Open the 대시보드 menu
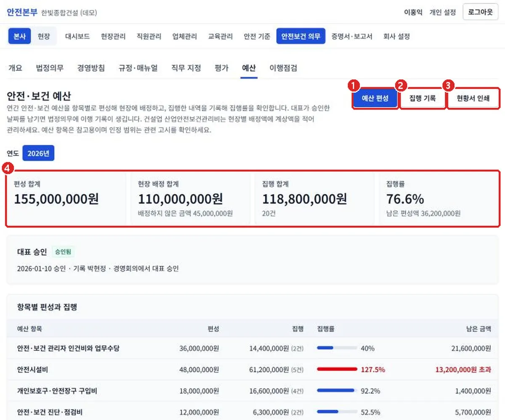The image size is (505, 420). [77, 36]
